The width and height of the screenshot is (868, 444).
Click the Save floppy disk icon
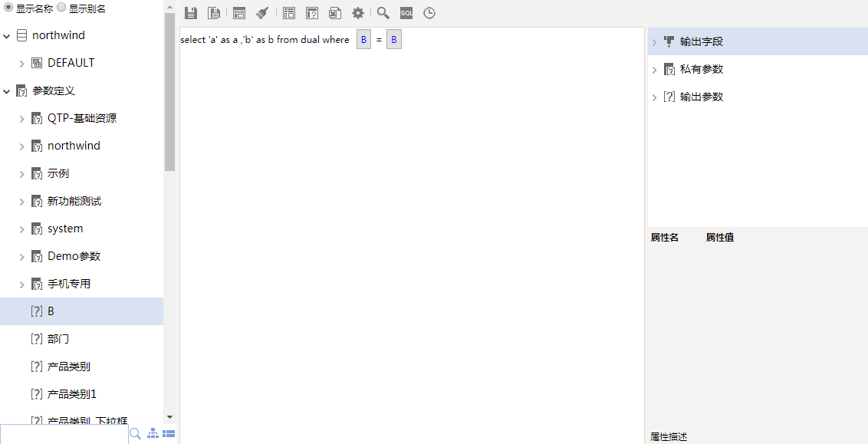(x=191, y=13)
